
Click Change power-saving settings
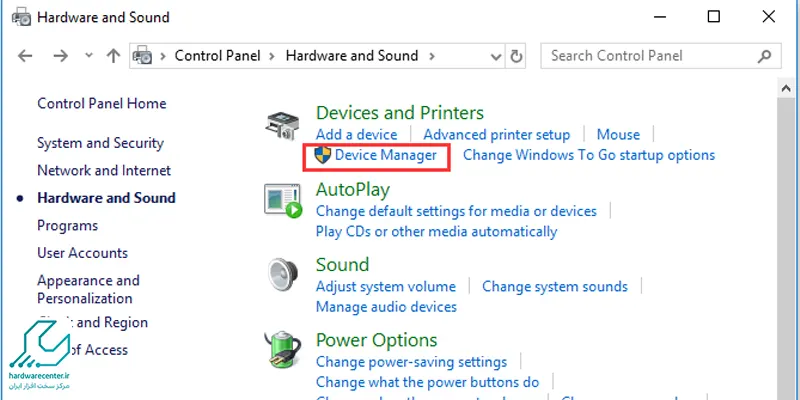(x=411, y=362)
